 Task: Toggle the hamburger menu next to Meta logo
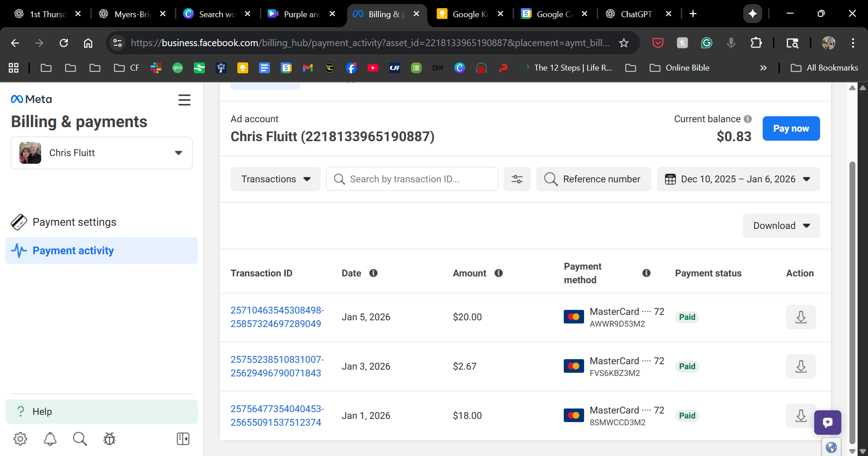point(184,100)
